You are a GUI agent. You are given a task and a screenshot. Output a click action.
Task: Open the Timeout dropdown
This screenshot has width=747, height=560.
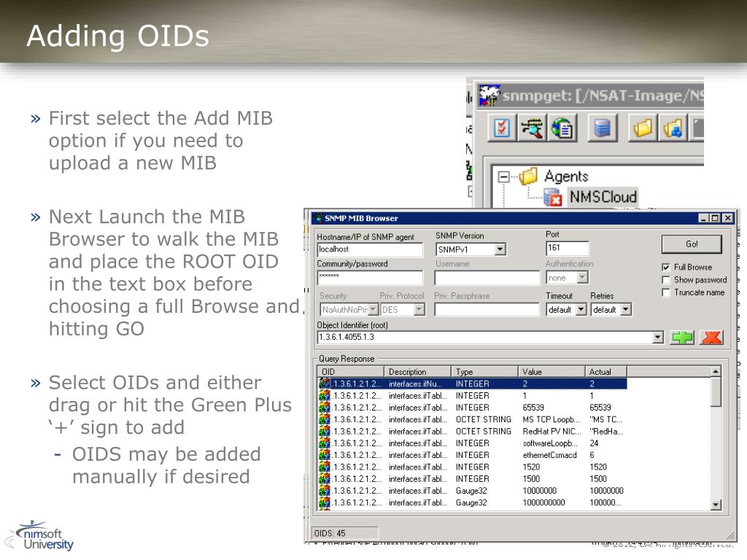point(581,309)
